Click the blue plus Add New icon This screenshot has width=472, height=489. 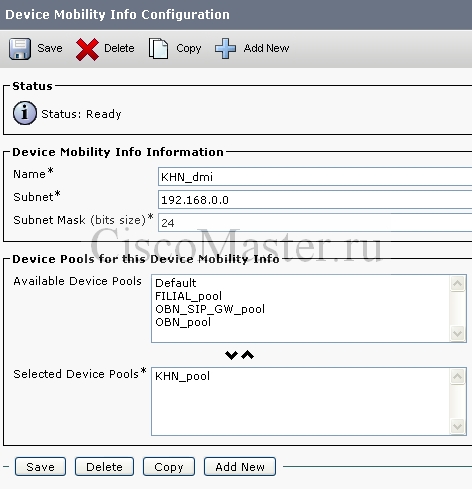point(225,49)
